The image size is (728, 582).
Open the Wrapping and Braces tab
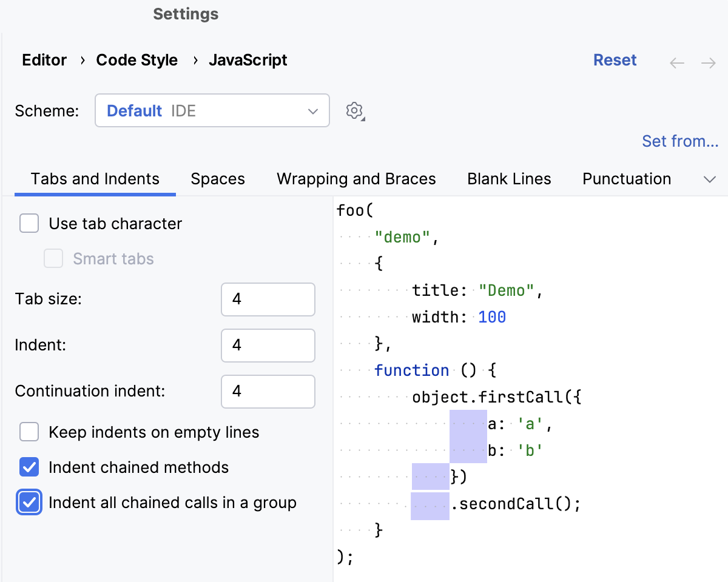[x=356, y=178]
